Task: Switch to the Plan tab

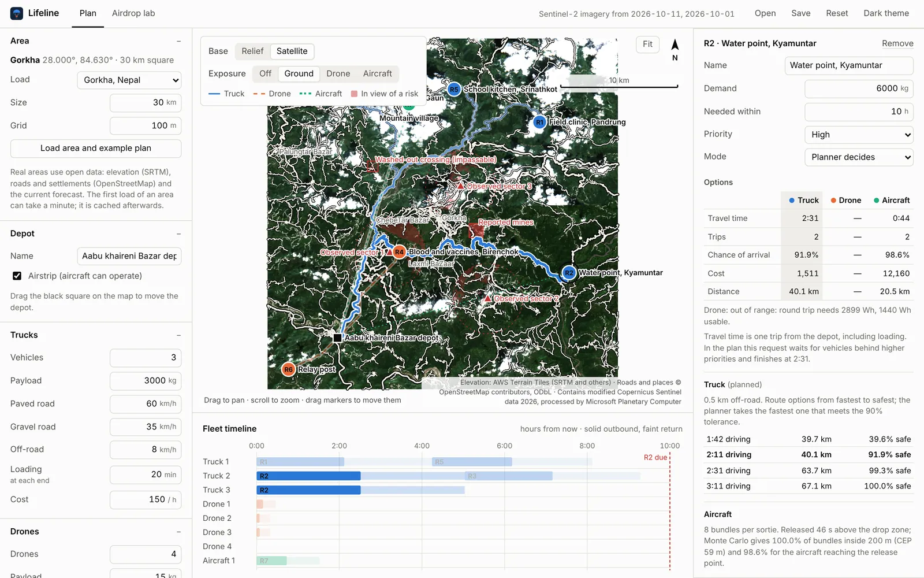Action: (88, 13)
